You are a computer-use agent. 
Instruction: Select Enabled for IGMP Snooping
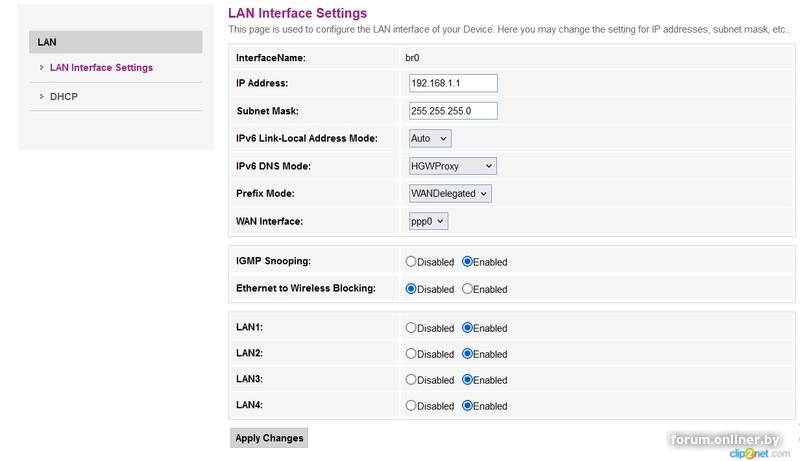(467, 262)
